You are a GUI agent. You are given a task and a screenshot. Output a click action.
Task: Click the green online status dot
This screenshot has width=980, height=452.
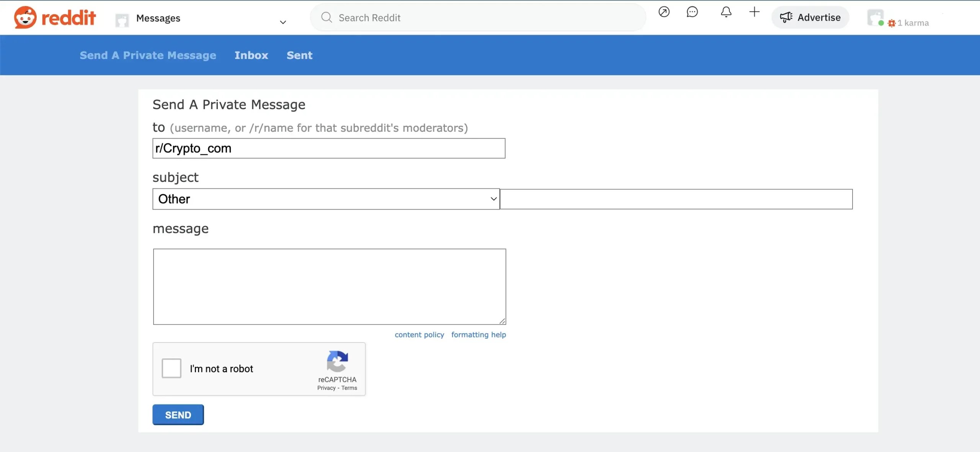[x=881, y=24]
